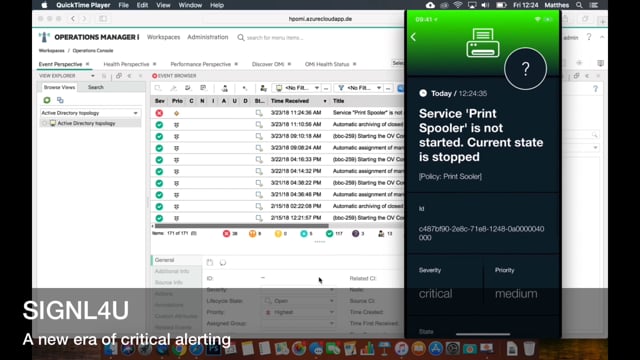Click the pop-out icon in the View Explorer header

coord(119,76)
